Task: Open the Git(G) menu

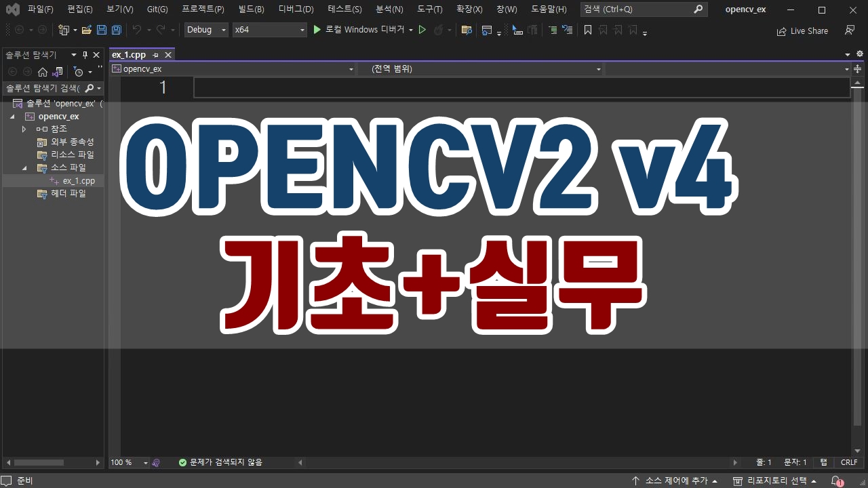Action: click(x=157, y=9)
